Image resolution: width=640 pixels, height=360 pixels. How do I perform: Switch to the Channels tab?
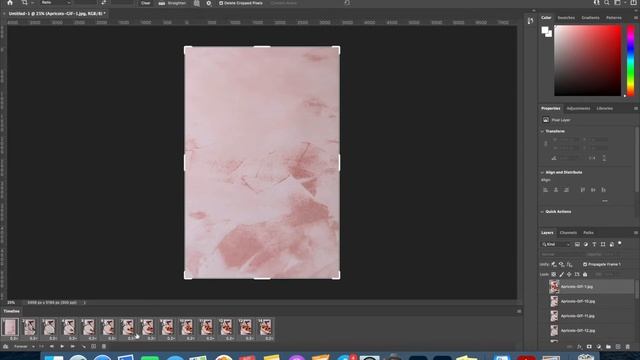(568, 233)
